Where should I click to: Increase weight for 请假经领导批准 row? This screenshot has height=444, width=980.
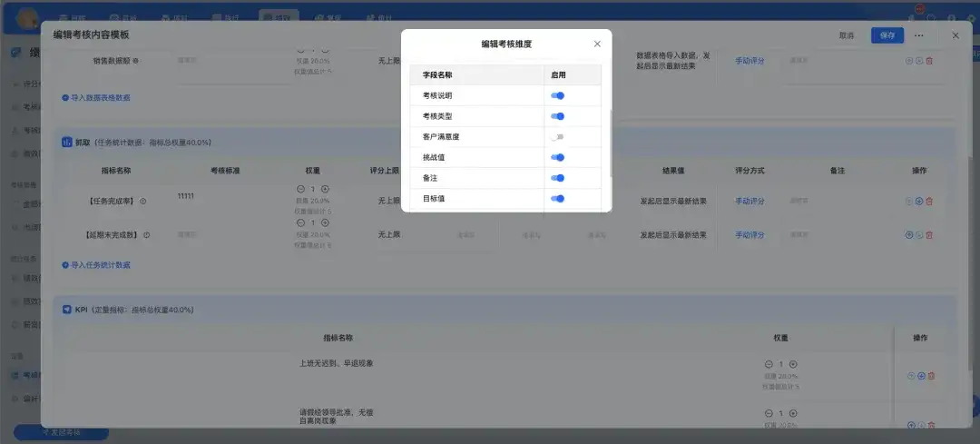click(793, 413)
